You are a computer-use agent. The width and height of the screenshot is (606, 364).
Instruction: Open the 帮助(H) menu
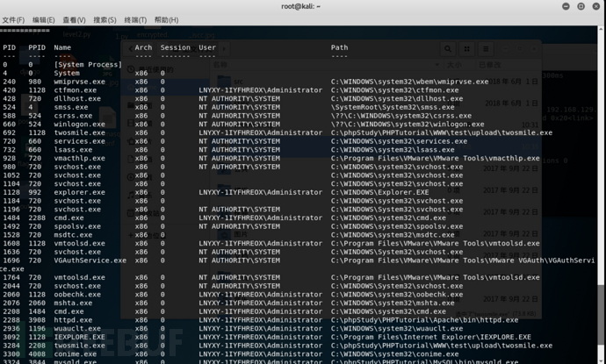click(x=166, y=19)
